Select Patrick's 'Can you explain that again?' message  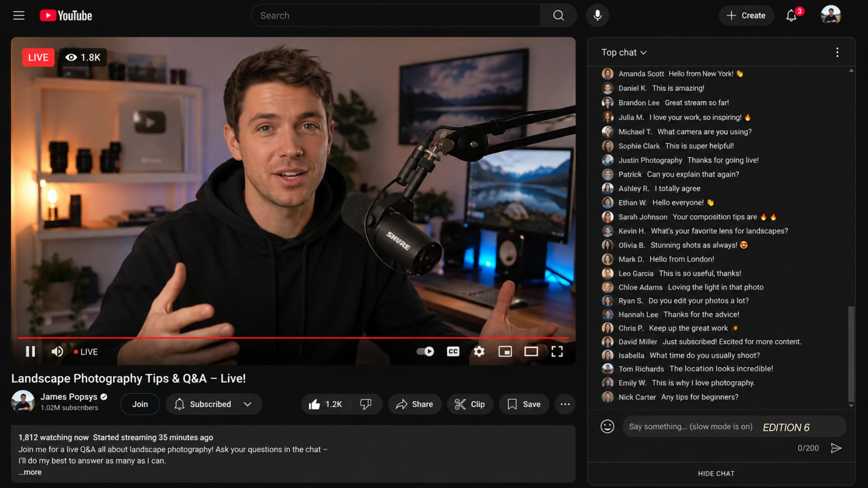693,174
